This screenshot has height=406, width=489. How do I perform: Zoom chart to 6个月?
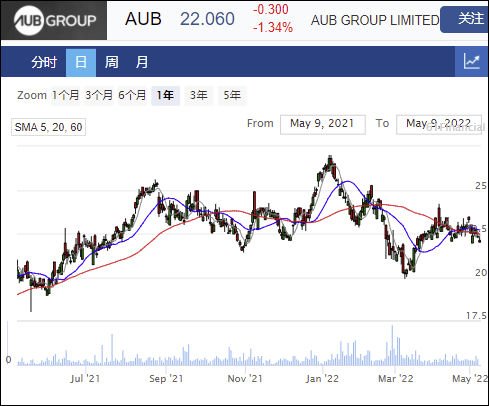pos(132,95)
